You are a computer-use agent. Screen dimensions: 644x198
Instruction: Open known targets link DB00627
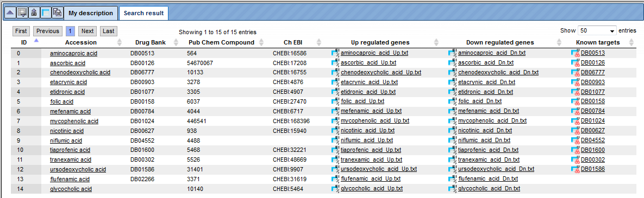[x=593, y=130]
